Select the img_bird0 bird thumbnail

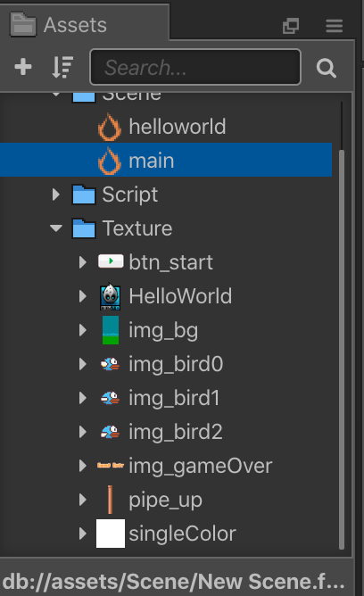pos(110,364)
